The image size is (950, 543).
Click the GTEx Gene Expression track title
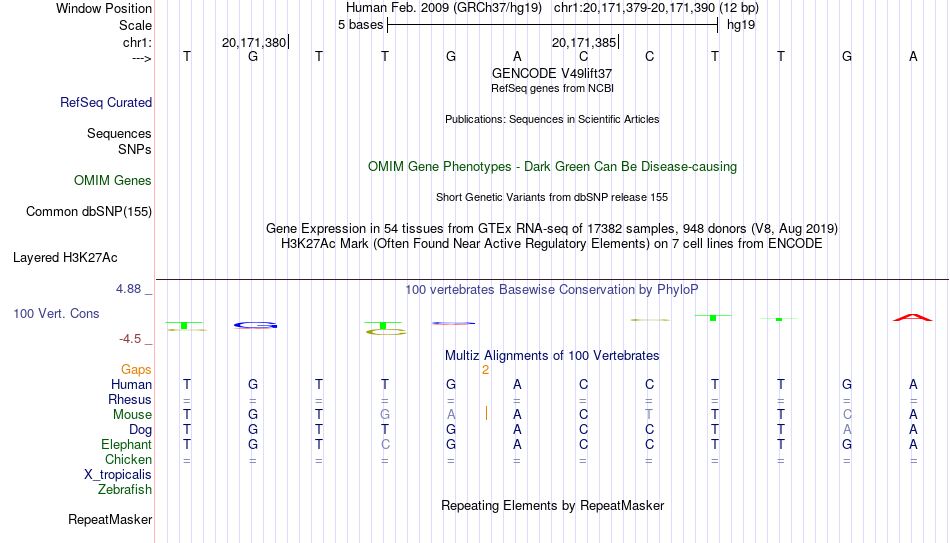point(552,228)
